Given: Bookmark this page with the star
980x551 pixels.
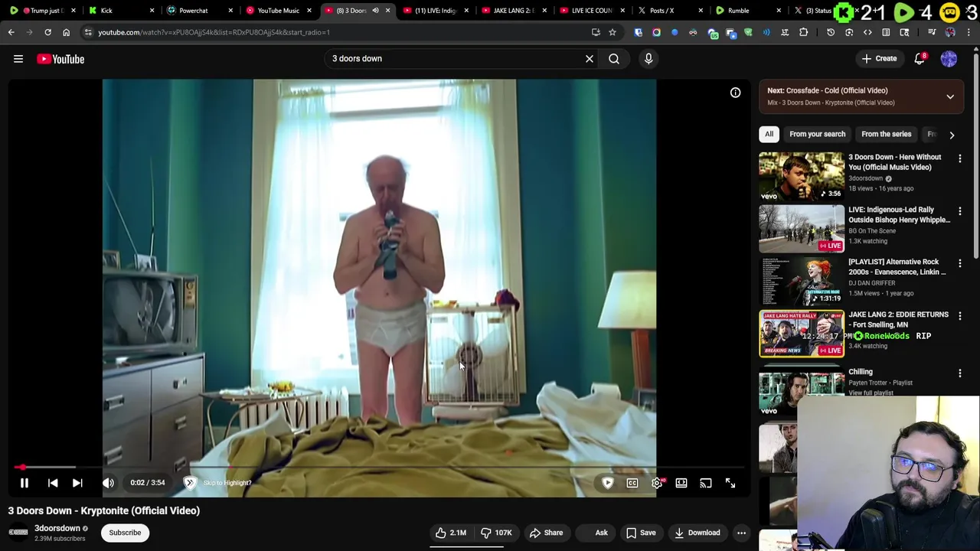Looking at the screenshot, I should tap(612, 32).
